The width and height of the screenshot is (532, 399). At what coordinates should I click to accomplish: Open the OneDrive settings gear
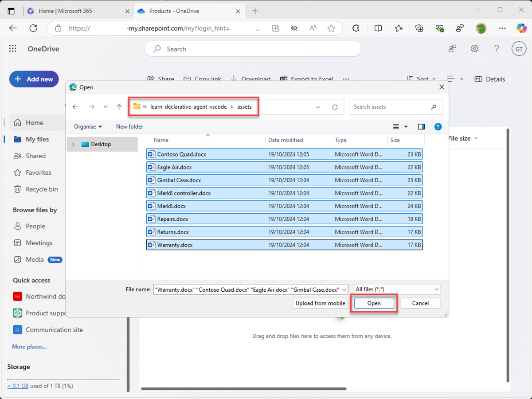tap(474, 49)
